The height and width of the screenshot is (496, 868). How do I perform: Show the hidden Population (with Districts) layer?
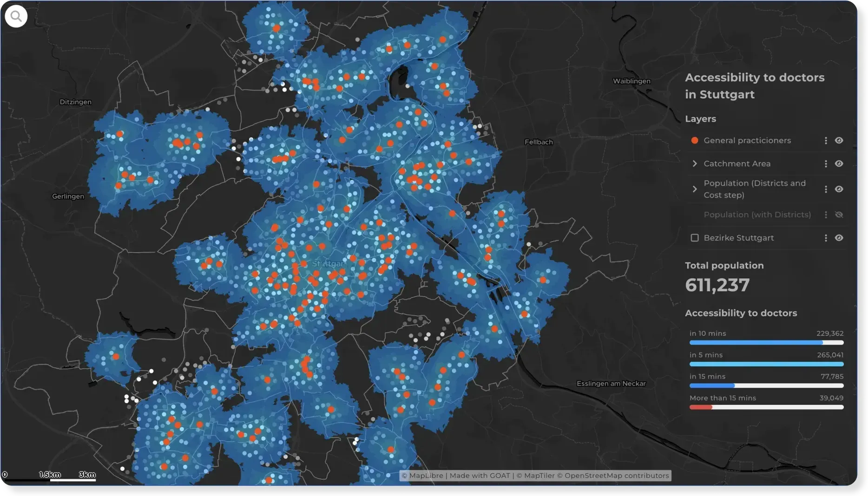839,215
